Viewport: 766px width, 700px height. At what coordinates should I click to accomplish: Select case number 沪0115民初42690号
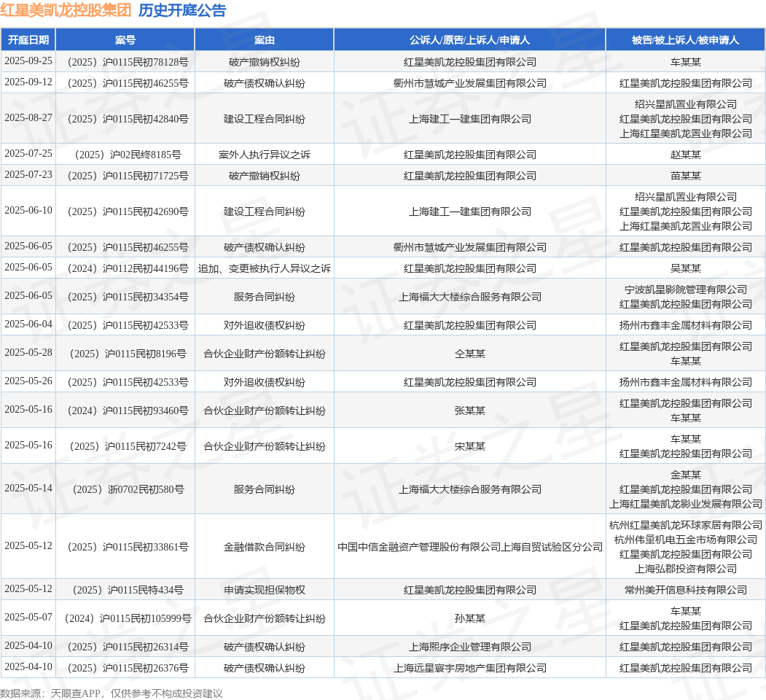coord(128,211)
